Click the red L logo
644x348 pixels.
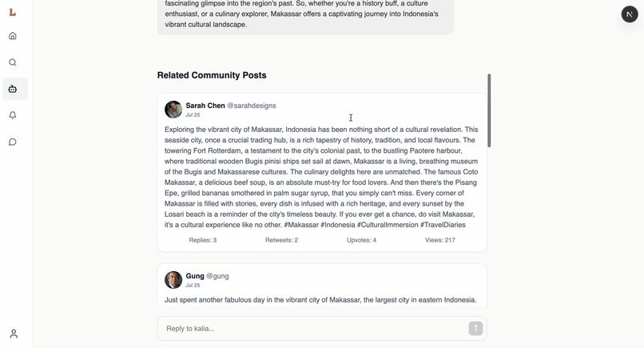click(13, 12)
